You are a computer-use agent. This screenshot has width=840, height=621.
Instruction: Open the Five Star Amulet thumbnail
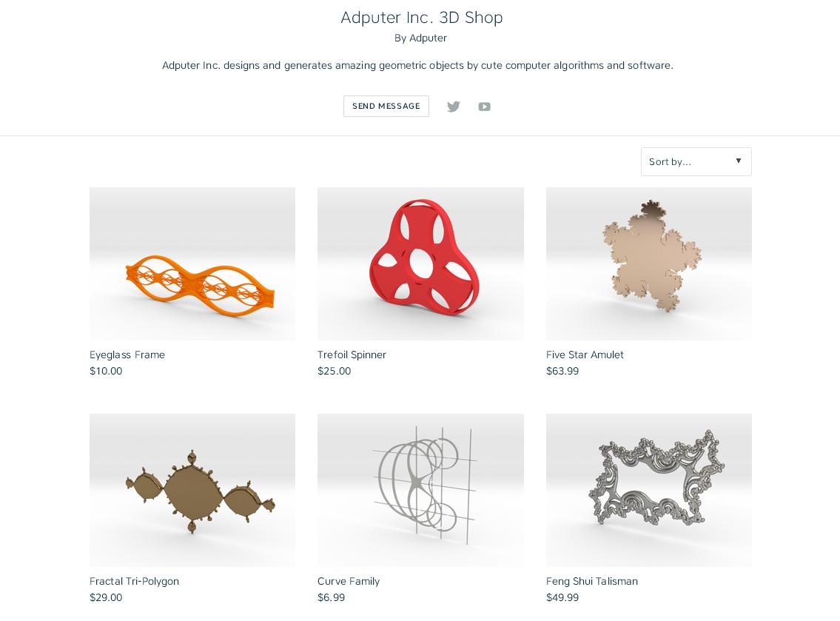pos(649,263)
